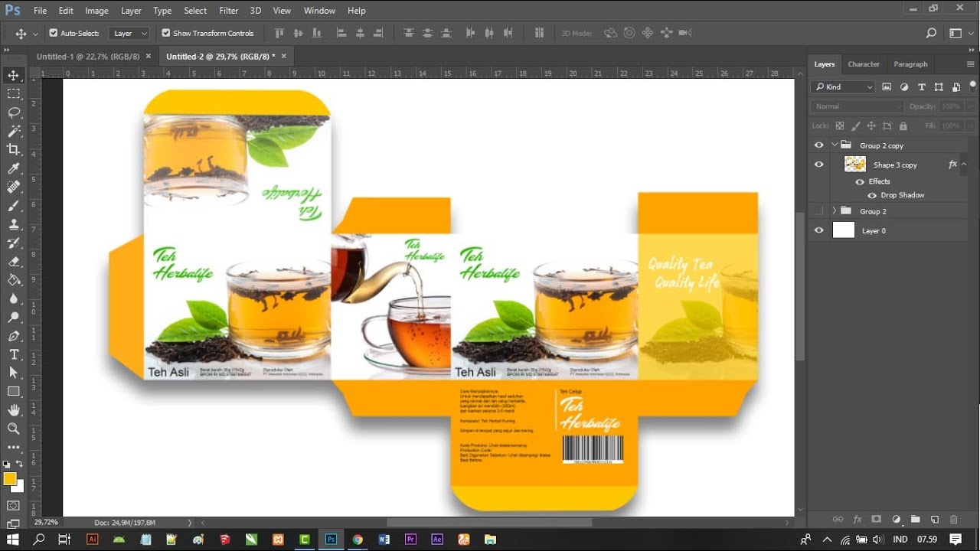Select the Blur tool

tap(13, 298)
